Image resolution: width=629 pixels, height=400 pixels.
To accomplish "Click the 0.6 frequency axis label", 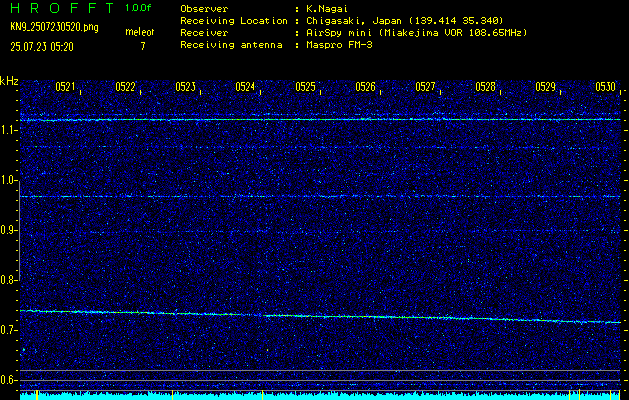I will coord(8,380).
